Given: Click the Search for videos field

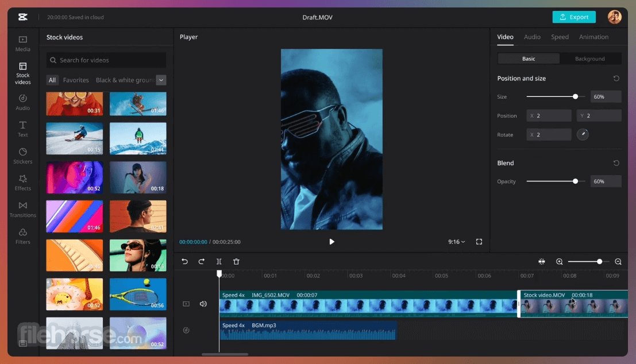Looking at the screenshot, I should coord(106,60).
